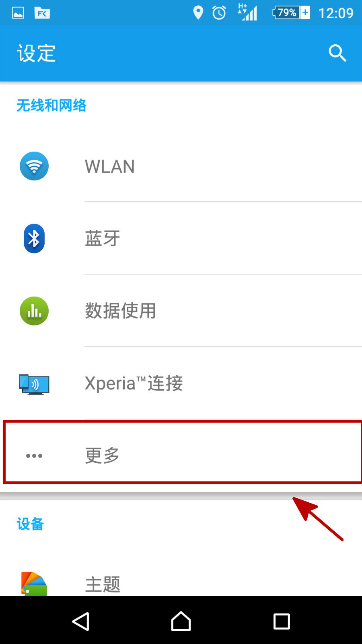
Task: Tap the location pin status icon
Action: tap(198, 12)
